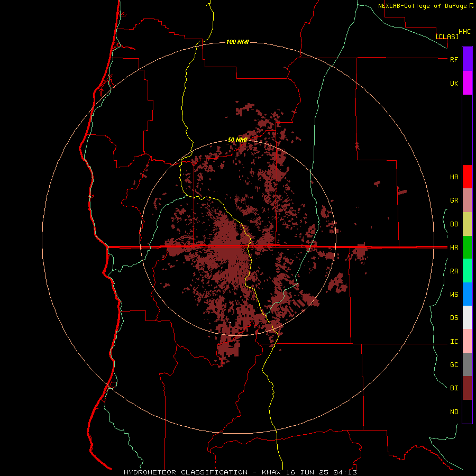Screen dimensions: 476x476
Task: Click the 16 JUN 25 date text
Action: tap(307, 472)
